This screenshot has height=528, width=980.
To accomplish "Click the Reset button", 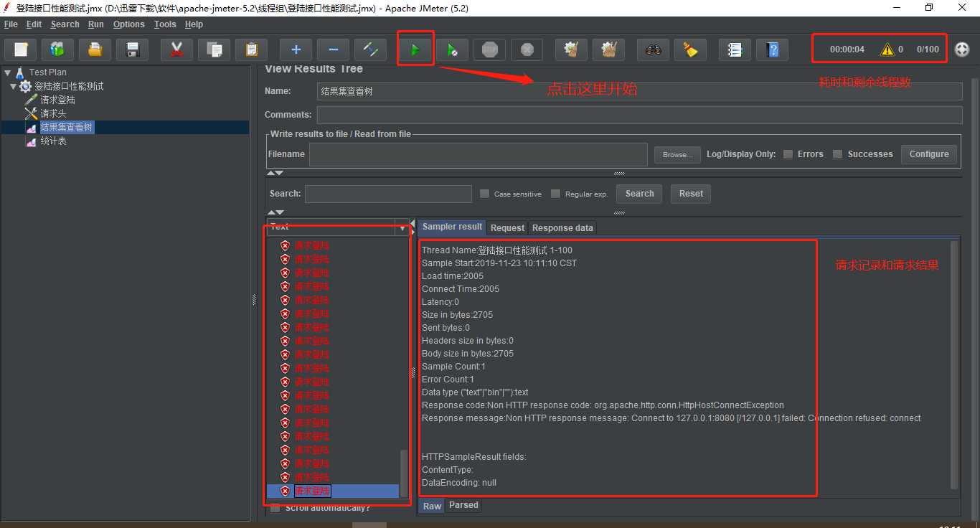I will 691,194.
